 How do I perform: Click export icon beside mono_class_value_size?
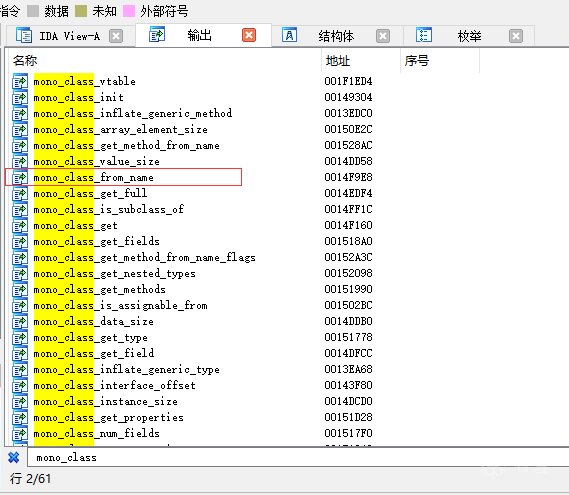20,161
